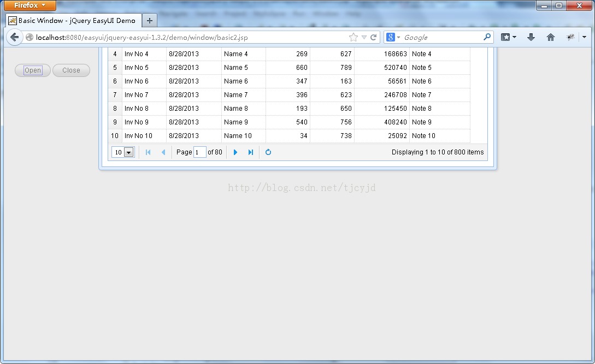This screenshot has height=364, width=595.
Task: Click the browser Back arrow
Action: pos(14,37)
